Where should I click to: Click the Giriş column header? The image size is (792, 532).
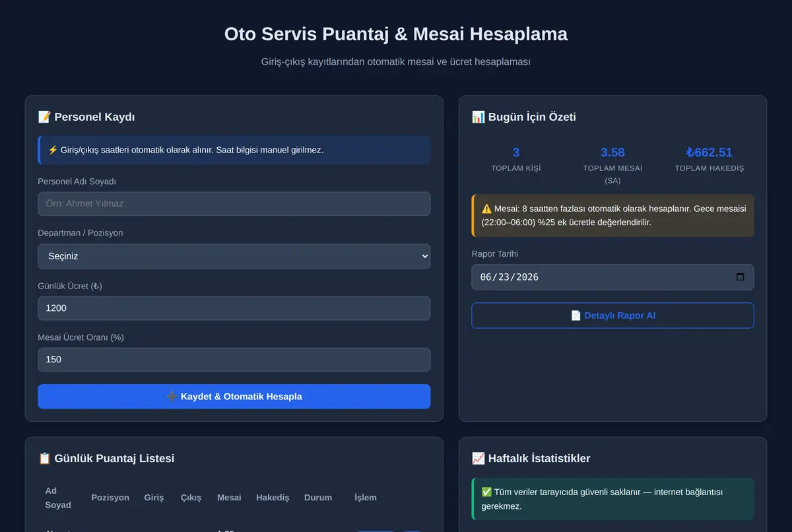pos(154,498)
